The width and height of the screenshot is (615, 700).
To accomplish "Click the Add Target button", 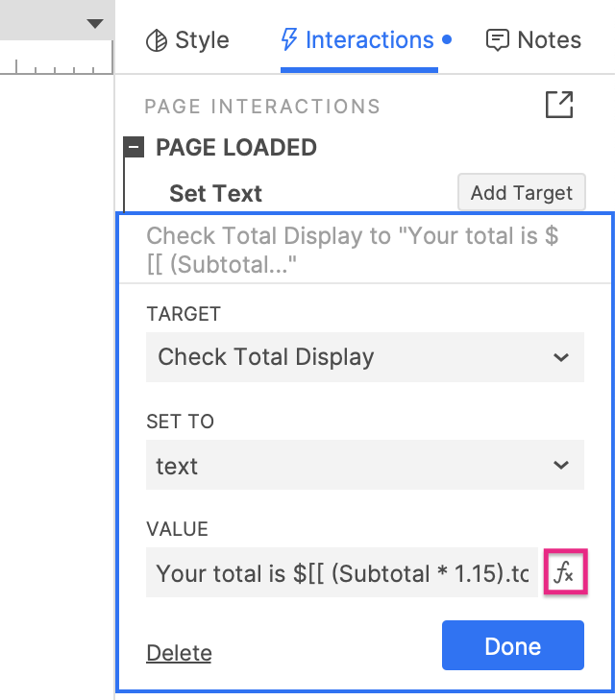I will pos(521,193).
